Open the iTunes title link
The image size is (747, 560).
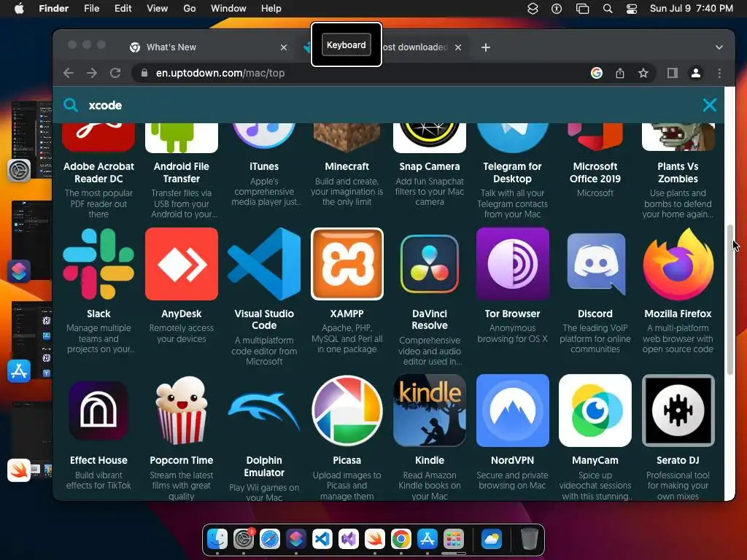[x=264, y=166]
